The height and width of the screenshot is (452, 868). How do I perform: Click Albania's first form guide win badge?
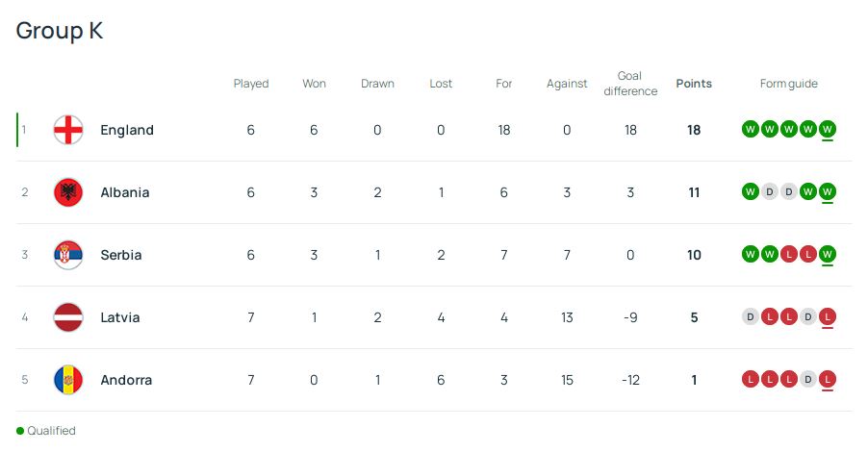point(751,192)
